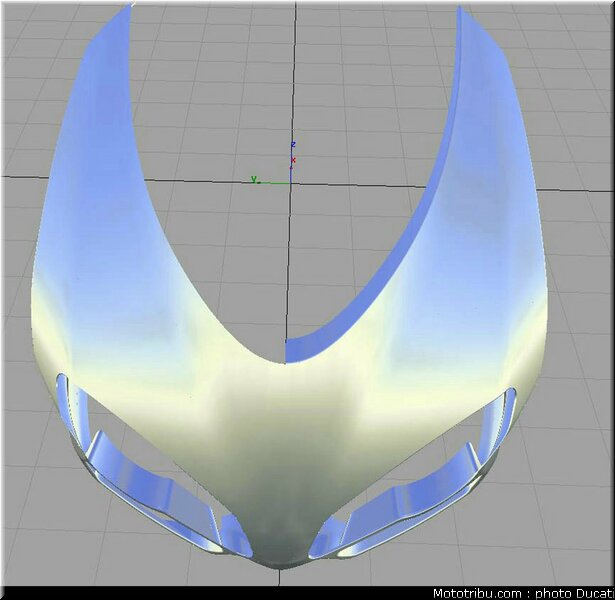Viewport: 615px width, 600px height.
Task: Click the axis gizmo origin point
Action: pyautogui.click(x=291, y=183)
